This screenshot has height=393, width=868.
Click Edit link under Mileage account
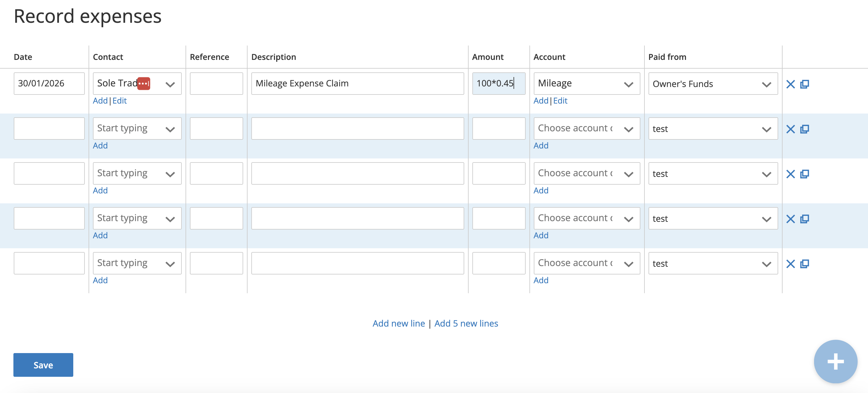560,100
